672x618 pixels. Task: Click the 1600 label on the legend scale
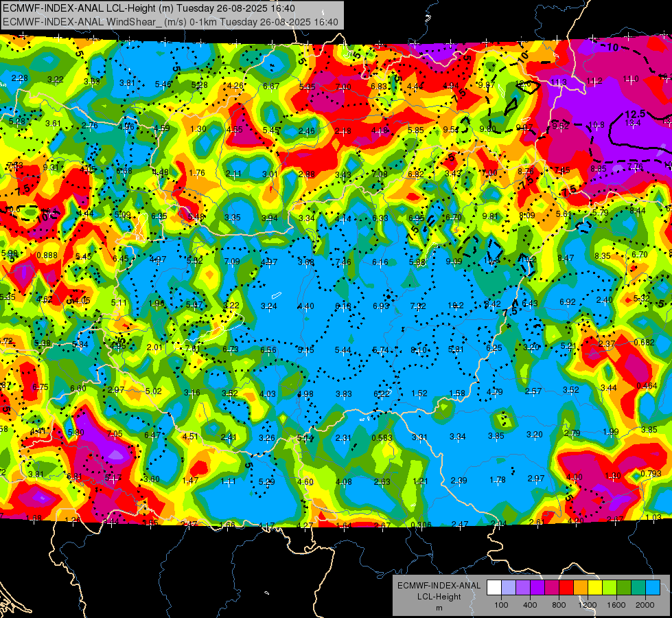pos(616,605)
